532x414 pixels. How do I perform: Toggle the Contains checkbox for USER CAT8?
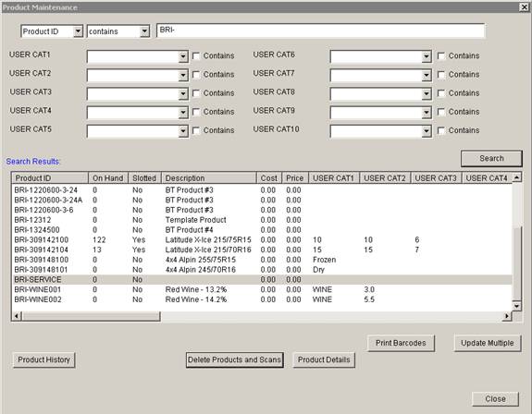click(441, 93)
